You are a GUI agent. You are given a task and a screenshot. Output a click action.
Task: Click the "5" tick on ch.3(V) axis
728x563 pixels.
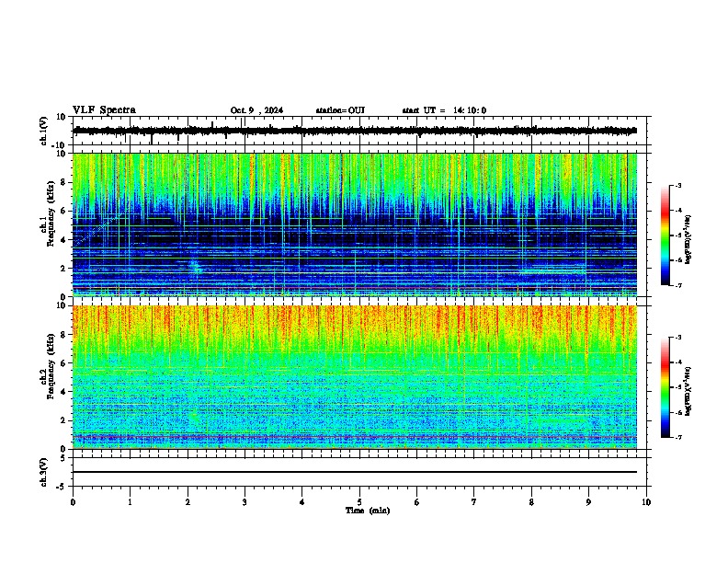[63, 458]
